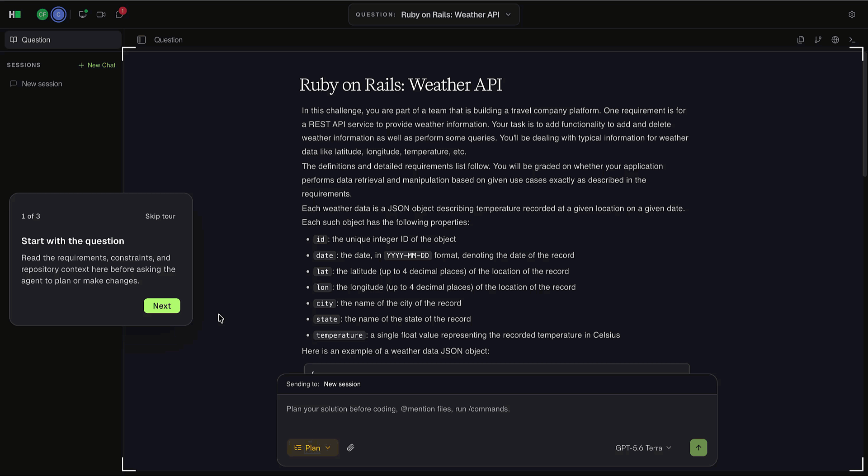Change the GPT-5.6 Terra model selector
This screenshot has width=868, height=476.
click(x=643, y=448)
